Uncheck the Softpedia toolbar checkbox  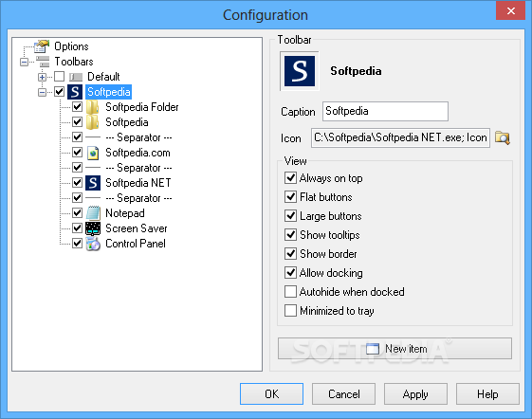pyautogui.click(x=60, y=91)
